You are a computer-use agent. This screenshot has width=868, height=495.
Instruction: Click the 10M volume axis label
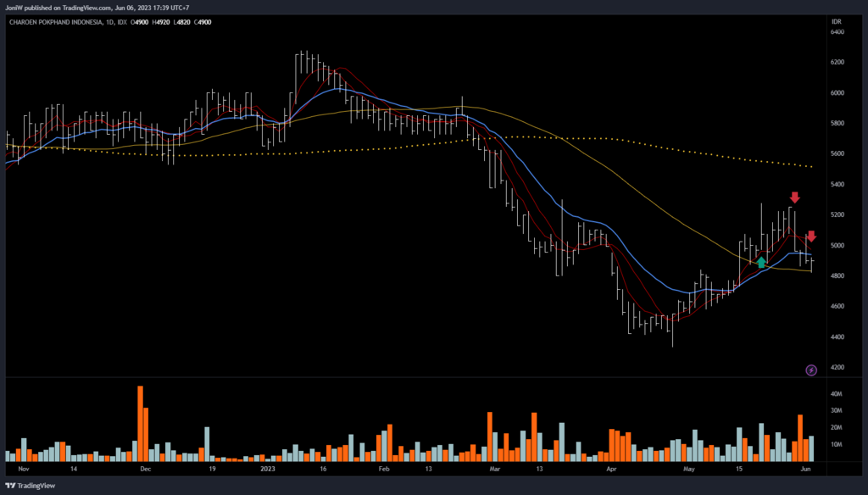pos(836,444)
